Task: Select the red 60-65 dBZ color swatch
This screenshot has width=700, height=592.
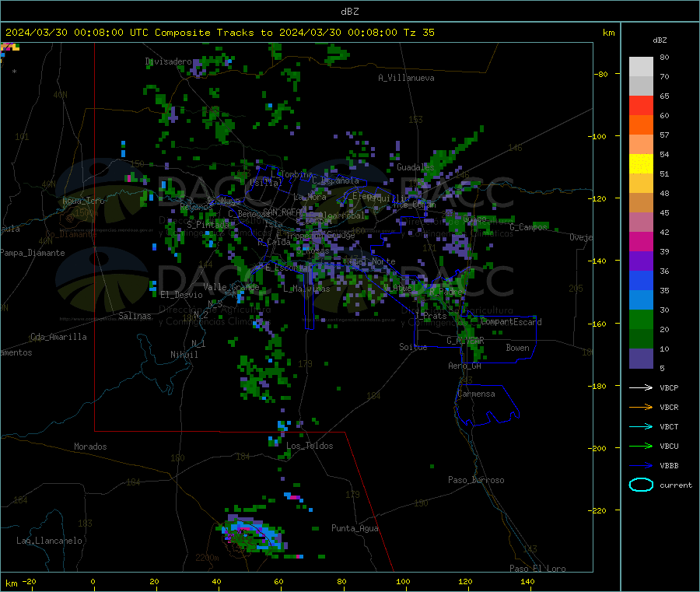Action: (641, 105)
